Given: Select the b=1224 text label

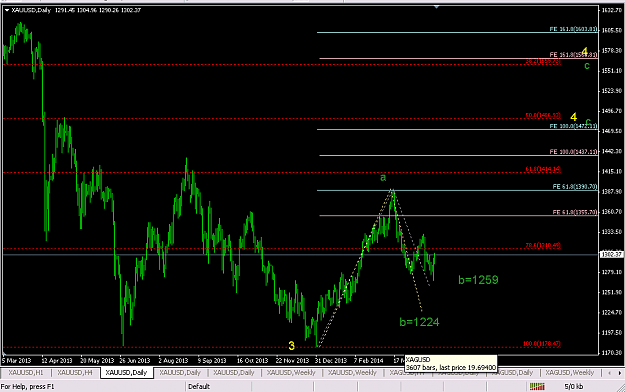Looking at the screenshot, I should (419, 322).
